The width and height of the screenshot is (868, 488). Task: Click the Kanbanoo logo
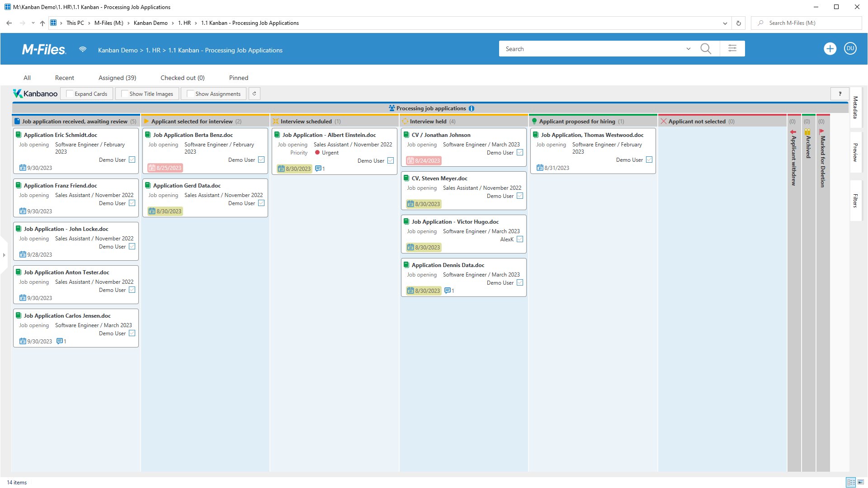click(35, 94)
